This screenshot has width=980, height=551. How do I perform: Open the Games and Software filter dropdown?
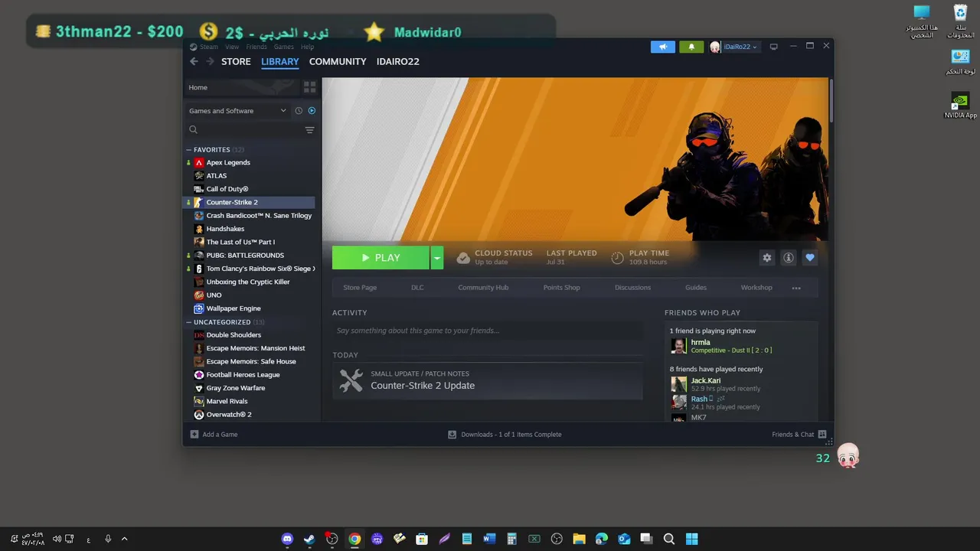pyautogui.click(x=237, y=111)
